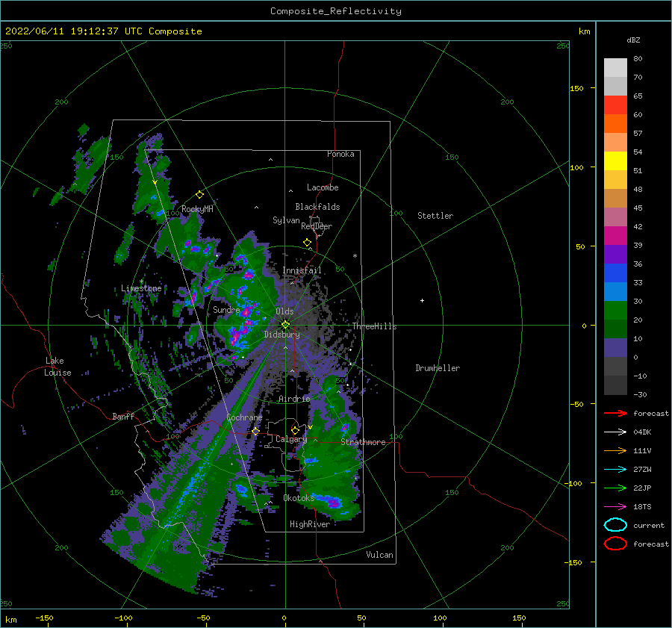
Task: Click the Sylvan label
Action: coord(286,220)
